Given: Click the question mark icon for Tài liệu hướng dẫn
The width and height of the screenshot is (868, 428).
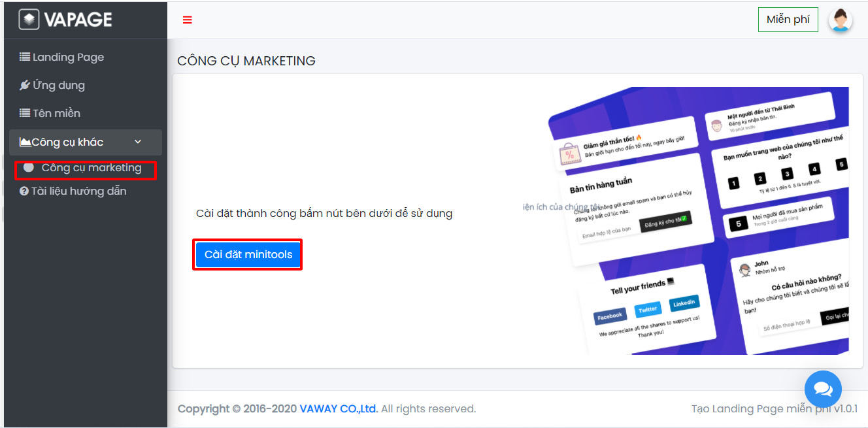Looking at the screenshot, I should [24, 191].
